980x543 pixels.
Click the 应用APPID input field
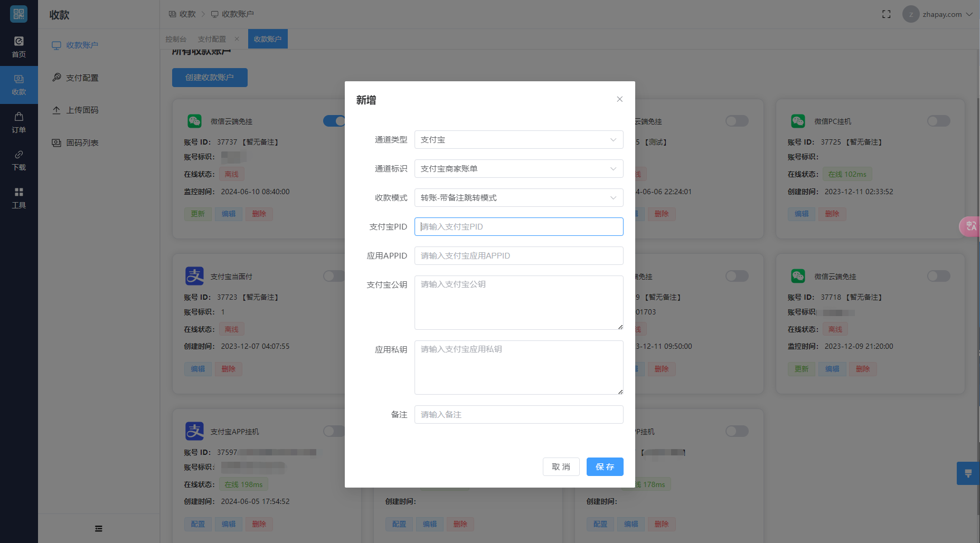click(519, 256)
